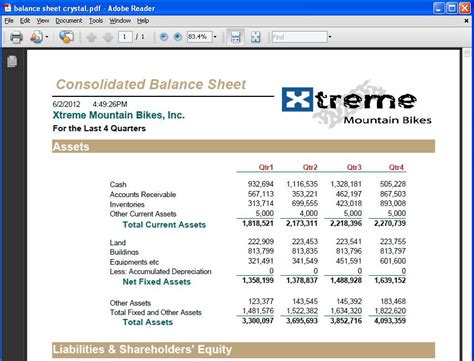The image size is (474, 361).
Task: Click the Qtr2 column header
Action: [x=310, y=167]
